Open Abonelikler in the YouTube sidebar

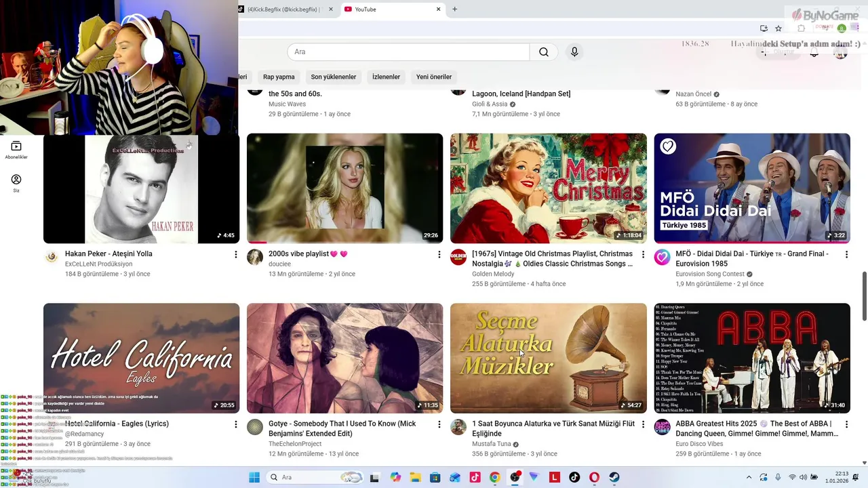point(16,150)
